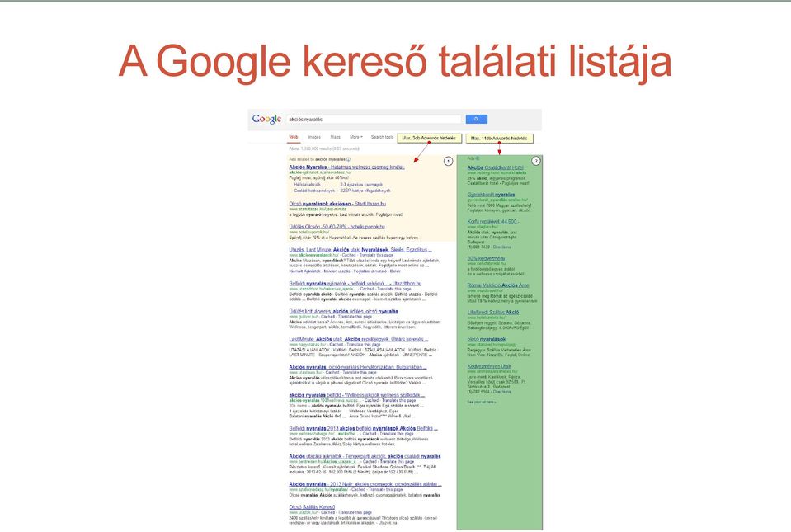Open the sidebar ad 'Római Vakáció Akciós Áron'

[x=498, y=285]
